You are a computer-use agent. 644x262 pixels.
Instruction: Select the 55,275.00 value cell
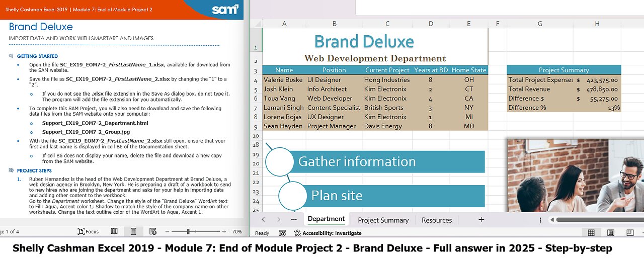pyautogui.click(x=597, y=99)
